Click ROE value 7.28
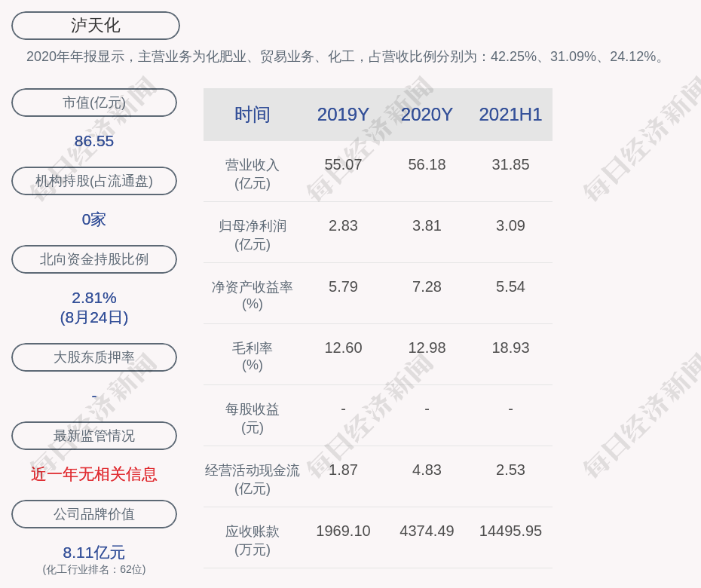 427,286
